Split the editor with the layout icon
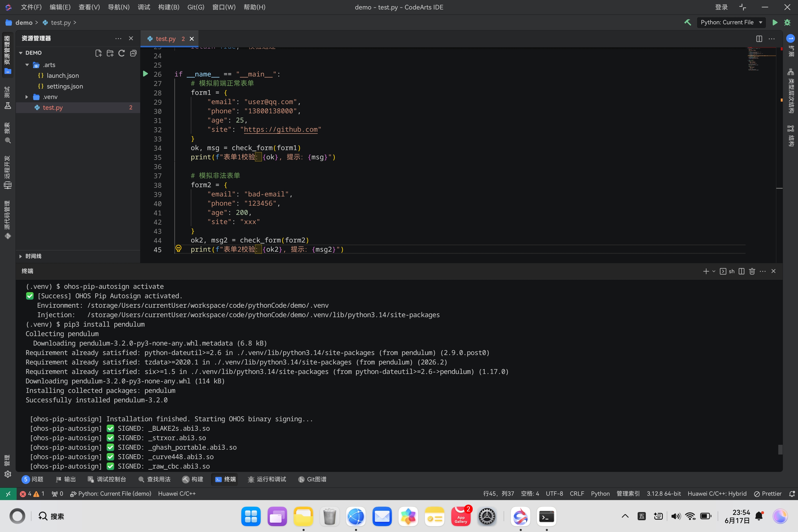This screenshot has width=798, height=532. (x=759, y=39)
